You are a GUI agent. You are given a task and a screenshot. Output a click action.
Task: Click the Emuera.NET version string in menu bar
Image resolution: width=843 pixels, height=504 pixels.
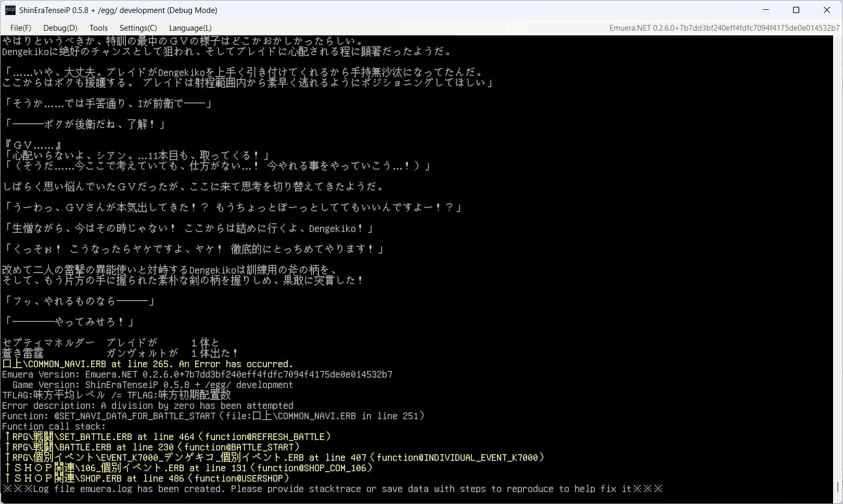pyautogui.click(x=724, y=28)
